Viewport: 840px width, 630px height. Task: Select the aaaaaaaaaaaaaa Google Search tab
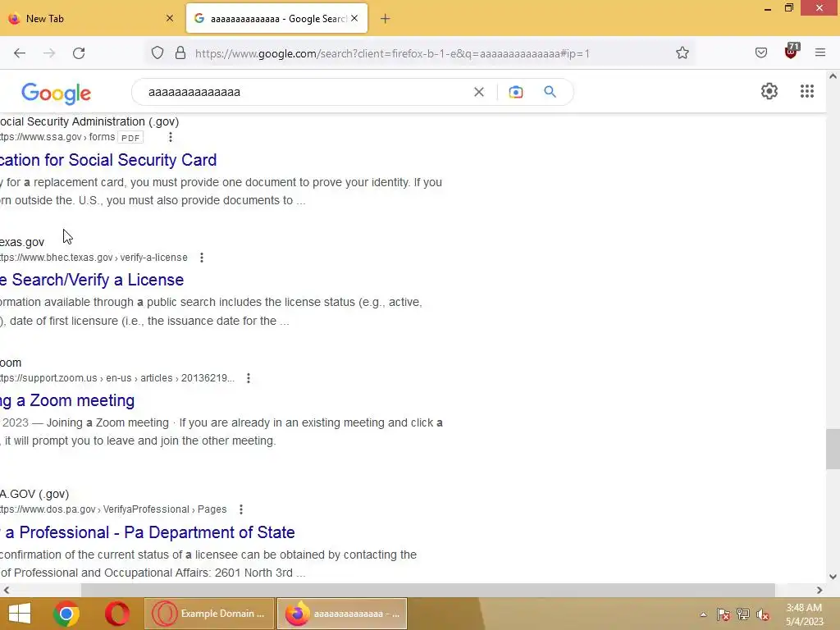tap(276, 18)
